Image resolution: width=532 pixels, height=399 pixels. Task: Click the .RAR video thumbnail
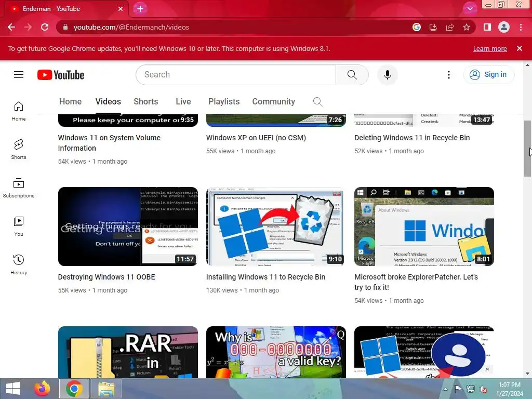tap(128, 352)
